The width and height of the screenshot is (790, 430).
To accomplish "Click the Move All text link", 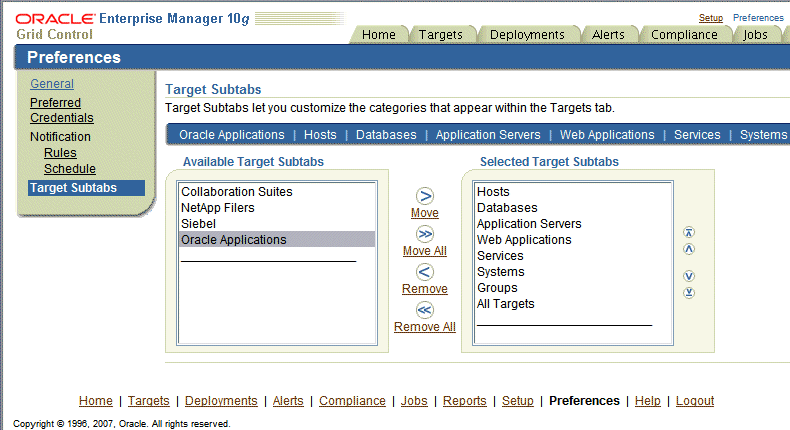I will pos(425,251).
